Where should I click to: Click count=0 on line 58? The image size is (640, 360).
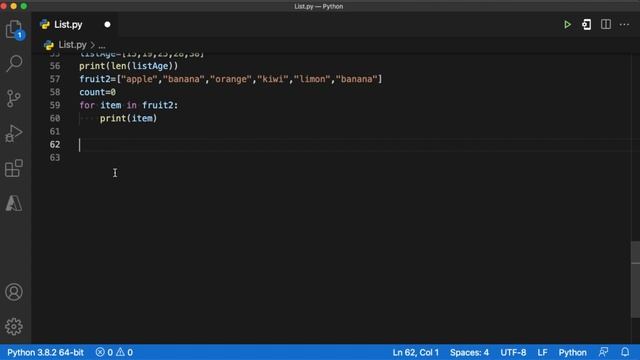98,92
